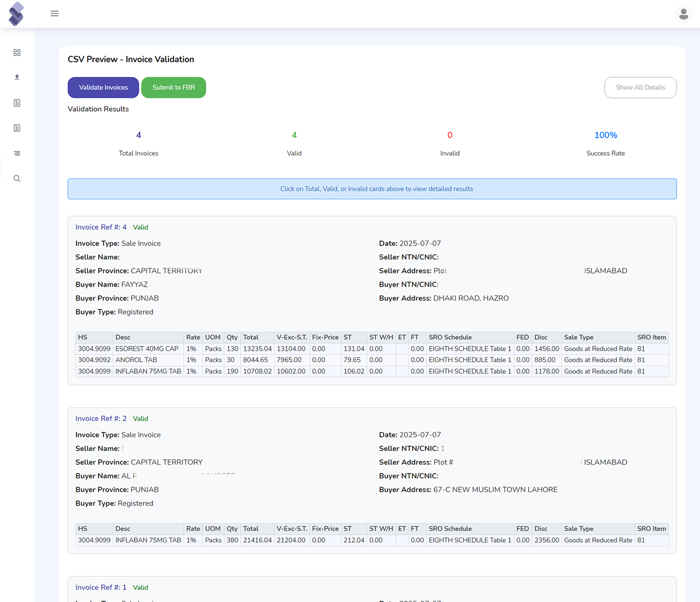
Task: Submit the invoices to FBR
Action: click(173, 88)
